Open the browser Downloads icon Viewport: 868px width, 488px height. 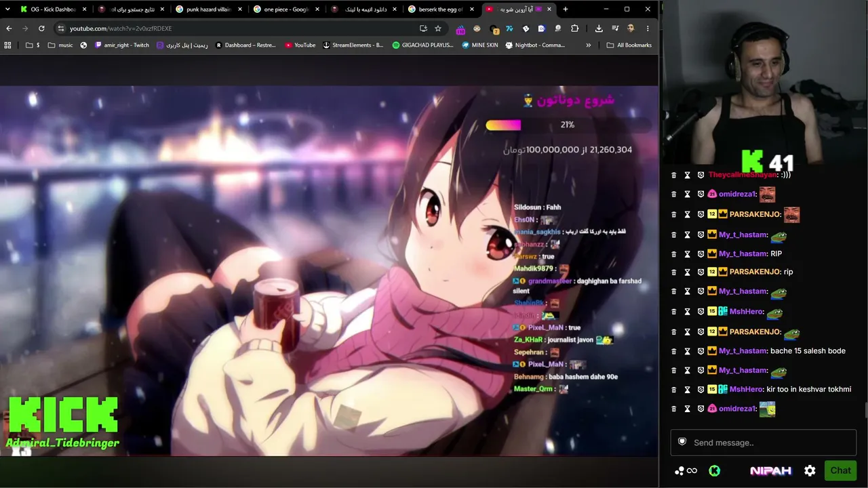[599, 28]
